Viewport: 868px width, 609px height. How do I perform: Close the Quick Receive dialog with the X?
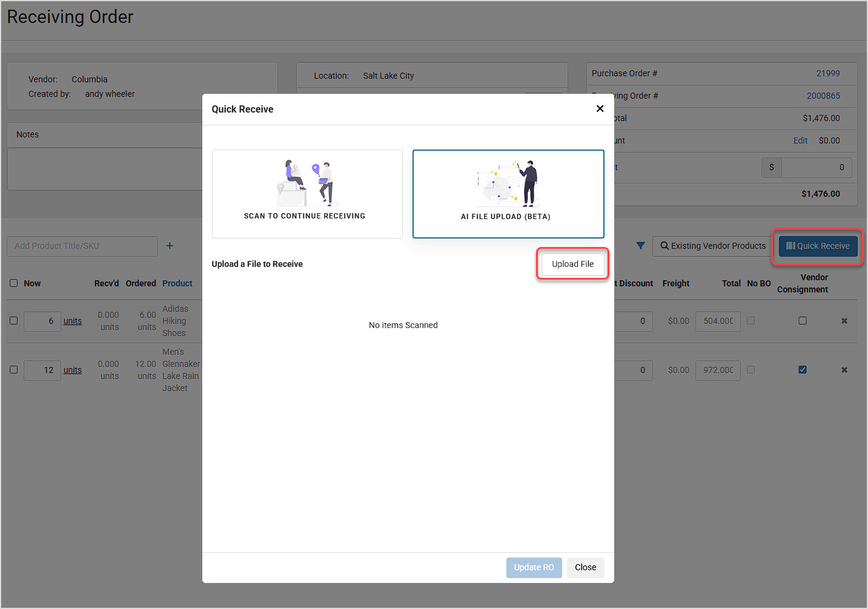click(x=600, y=108)
